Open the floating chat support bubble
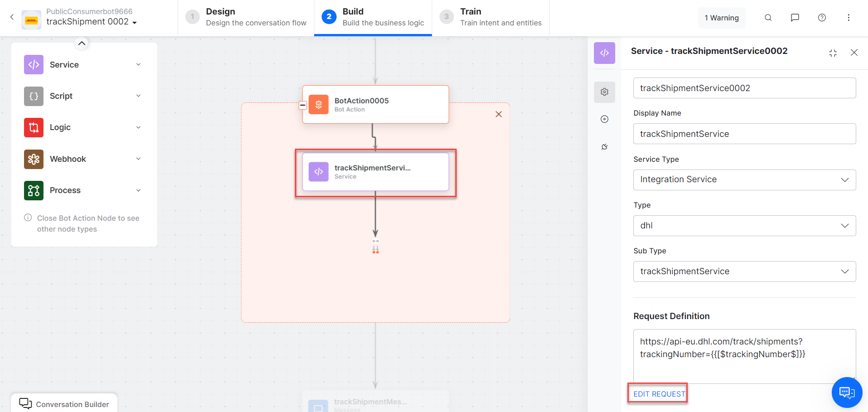This screenshot has height=412, width=868. tap(846, 392)
